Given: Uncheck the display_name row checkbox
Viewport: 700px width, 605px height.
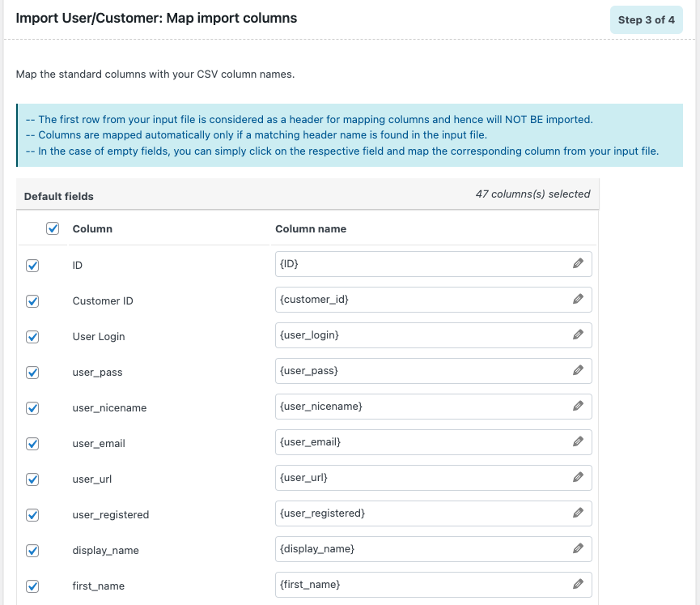Looking at the screenshot, I should [x=32, y=551].
